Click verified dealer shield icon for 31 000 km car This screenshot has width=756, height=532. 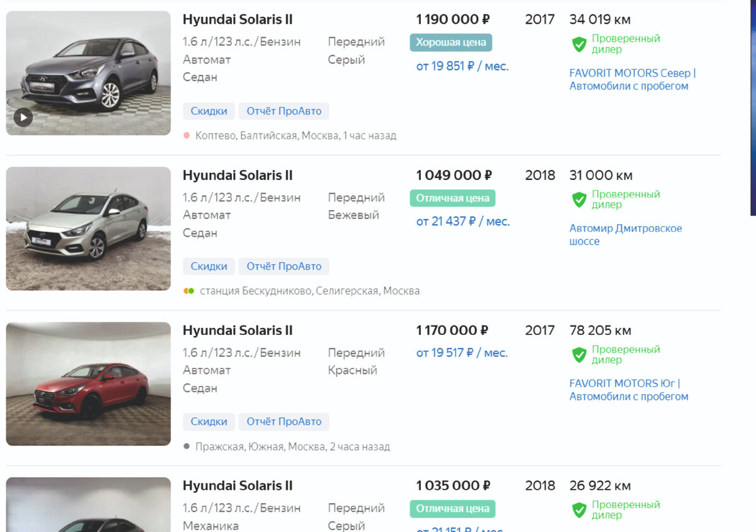pos(579,200)
